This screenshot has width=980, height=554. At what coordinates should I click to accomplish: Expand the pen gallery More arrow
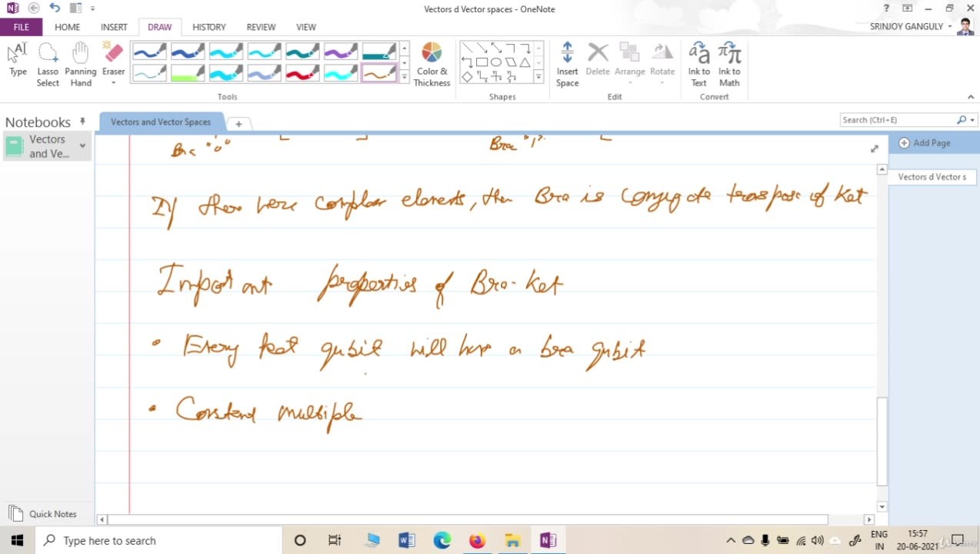(405, 76)
